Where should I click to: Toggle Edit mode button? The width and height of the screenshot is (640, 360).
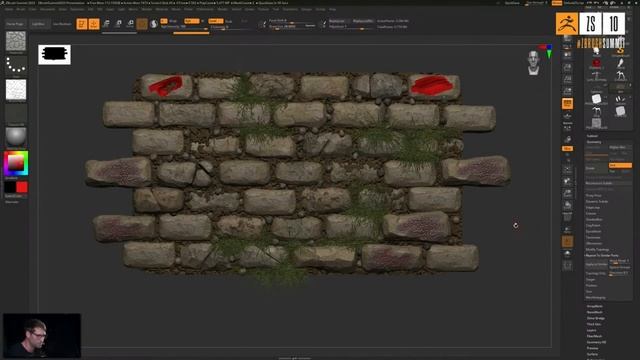(82, 24)
